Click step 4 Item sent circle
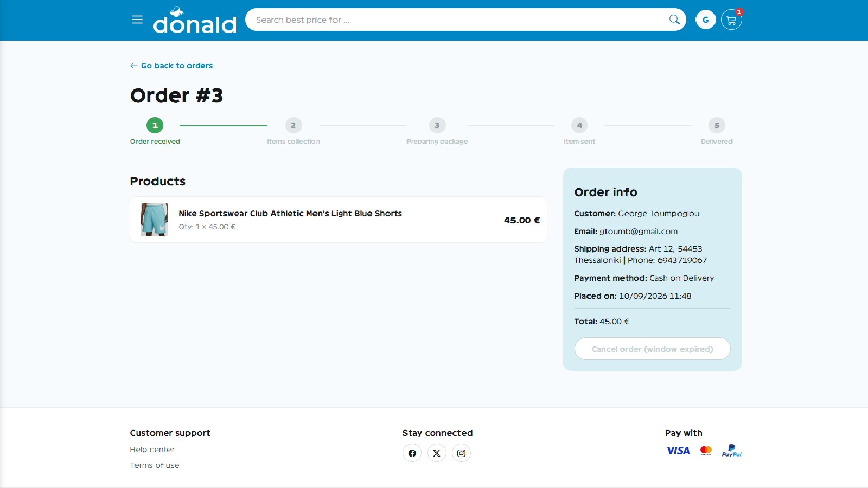Screen dimensions: 868x488 click(579, 125)
